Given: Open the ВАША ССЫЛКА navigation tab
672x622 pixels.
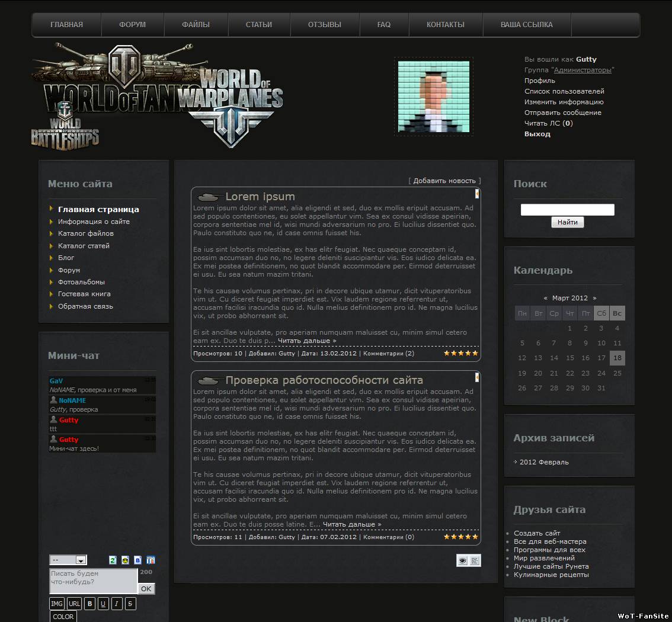Looking at the screenshot, I should point(527,25).
